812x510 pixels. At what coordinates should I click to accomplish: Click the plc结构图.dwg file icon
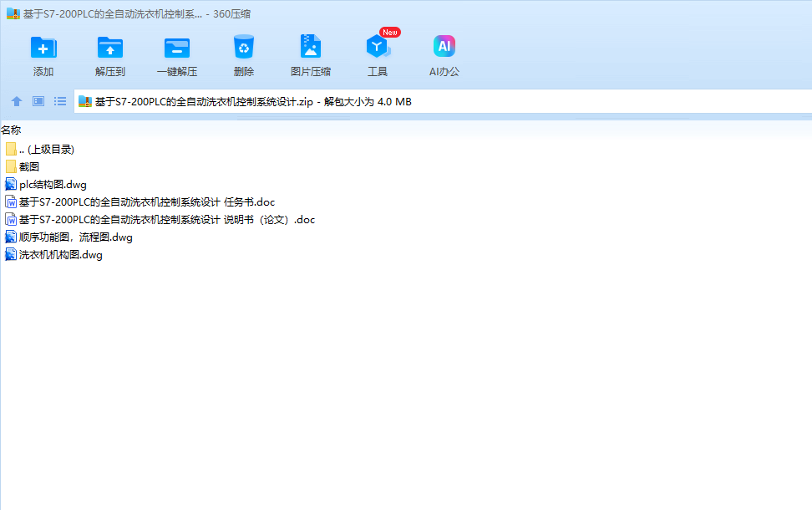pos(11,185)
